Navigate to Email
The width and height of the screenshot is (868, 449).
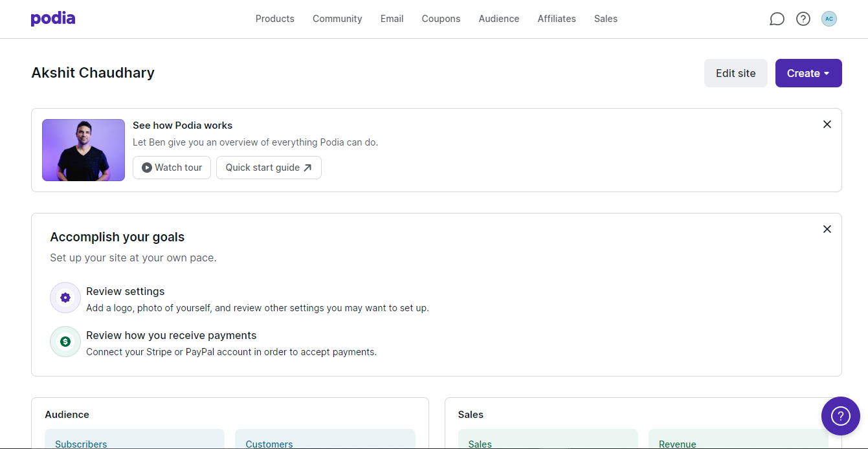tap(392, 19)
